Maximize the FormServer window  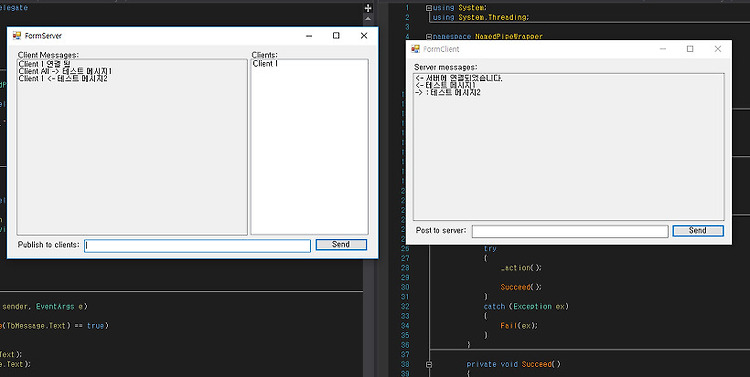point(336,36)
